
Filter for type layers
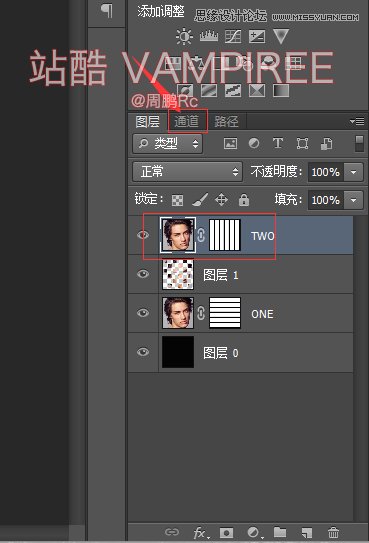(x=278, y=143)
